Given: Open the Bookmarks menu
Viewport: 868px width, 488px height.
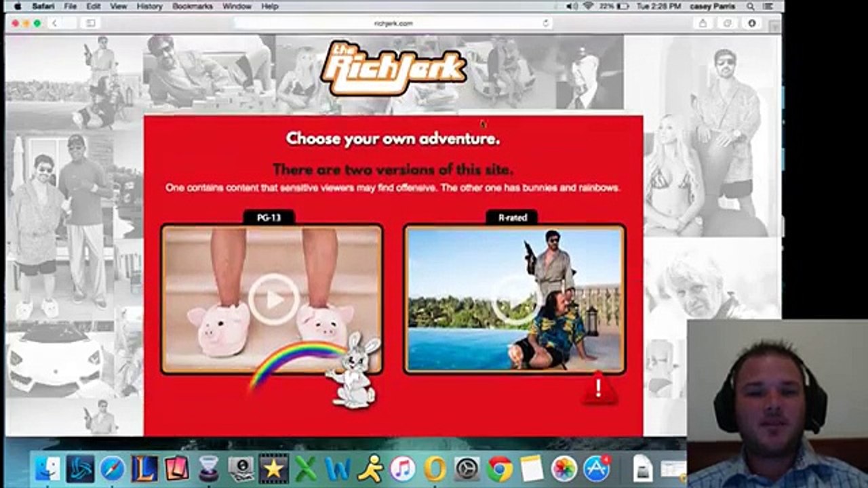Looking at the screenshot, I should pyautogui.click(x=192, y=6).
